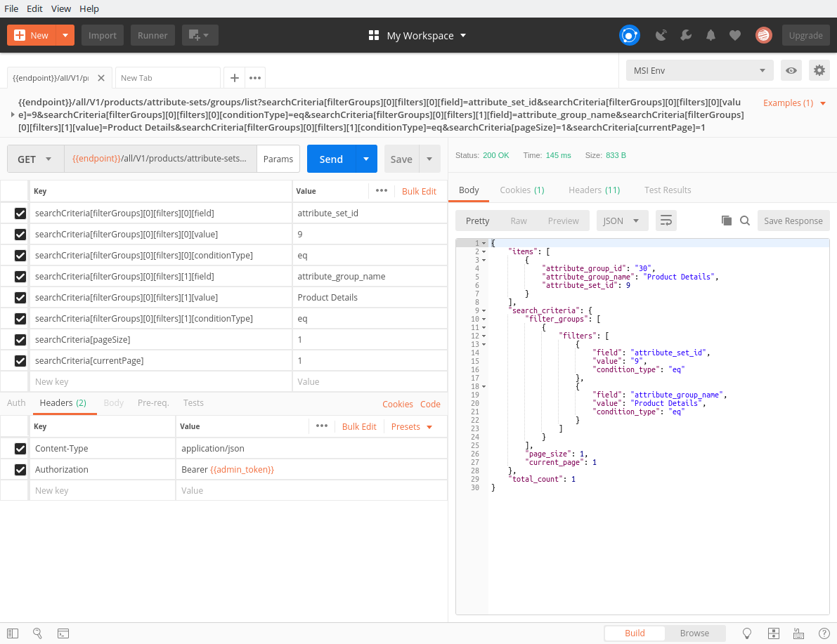Click the Send button
The height and width of the screenshot is (644, 837).
pyautogui.click(x=331, y=159)
